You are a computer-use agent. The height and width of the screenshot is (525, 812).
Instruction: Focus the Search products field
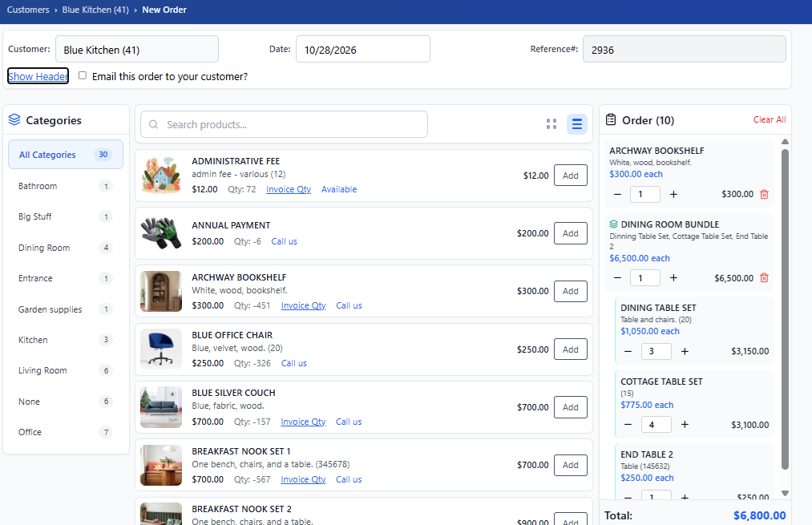coord(284,124)
